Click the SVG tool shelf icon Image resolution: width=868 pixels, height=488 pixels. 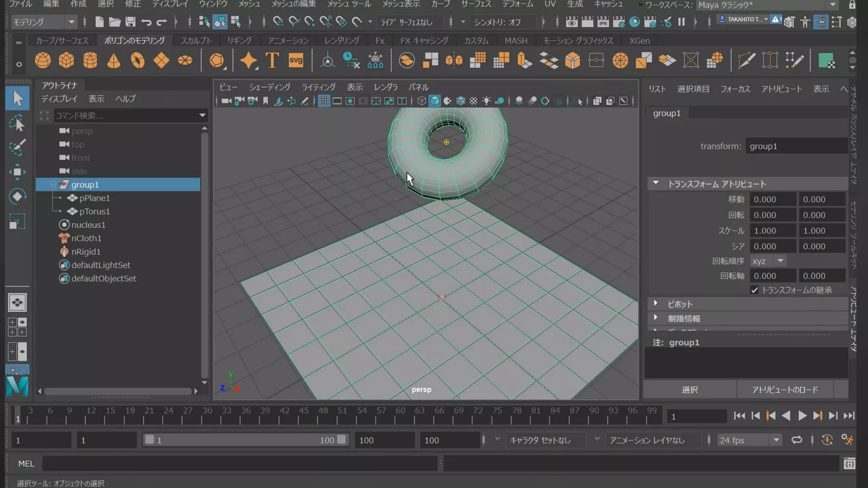click(x=296, y=60)
